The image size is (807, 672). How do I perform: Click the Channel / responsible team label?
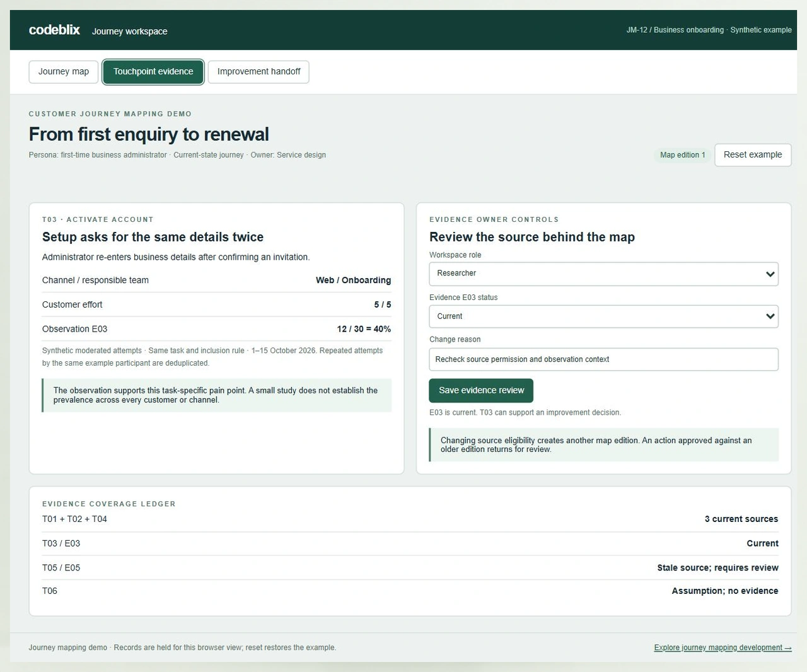coord(95,281)
